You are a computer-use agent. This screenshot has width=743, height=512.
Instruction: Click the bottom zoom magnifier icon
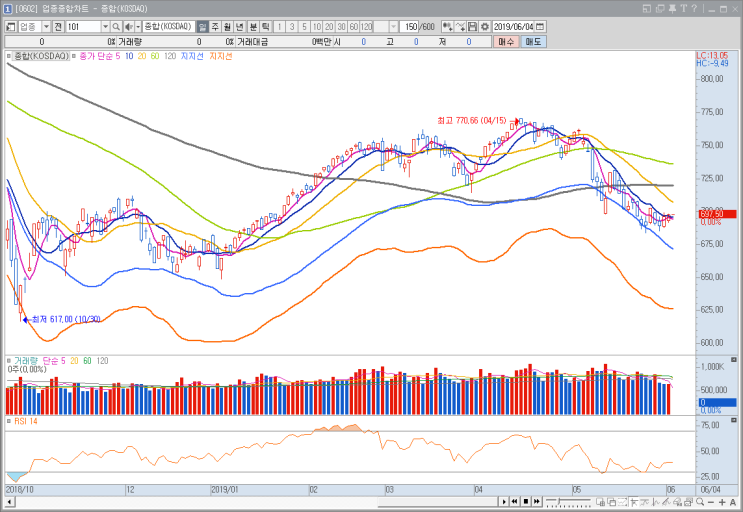[700, 502]
